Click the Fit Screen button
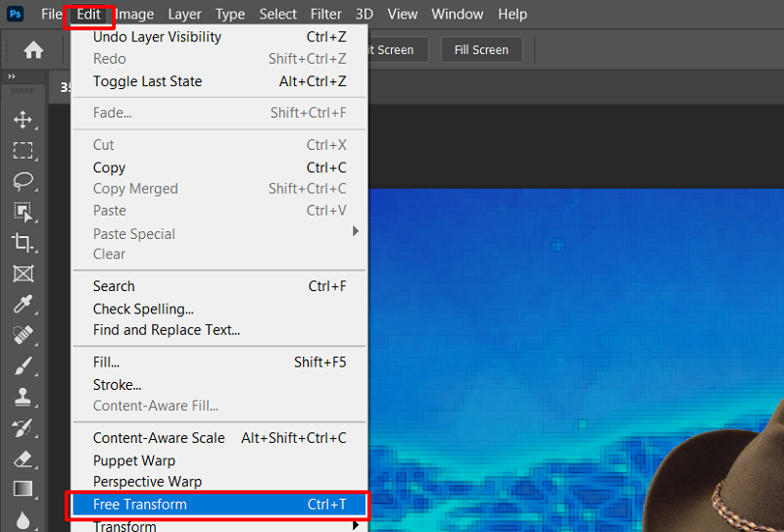Viewport: 784px width, 532px height. (x=398, y=50)
